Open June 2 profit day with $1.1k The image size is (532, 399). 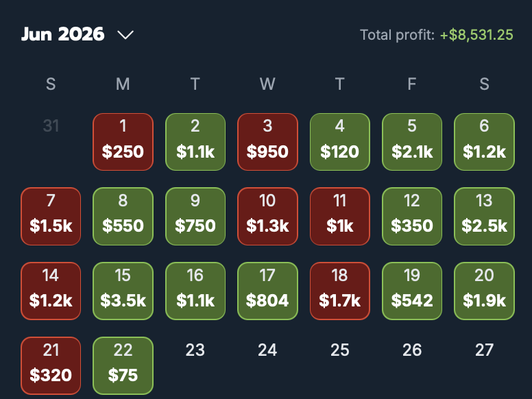click(195, 142)
